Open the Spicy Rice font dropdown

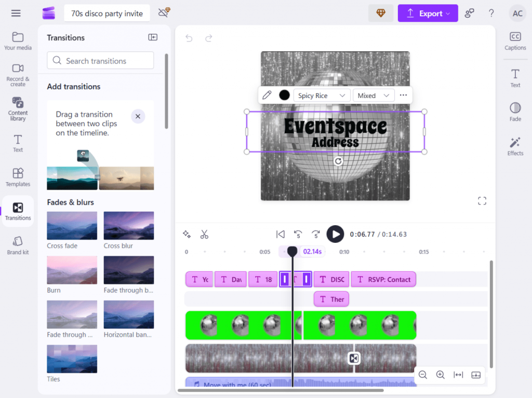(321, 95)
